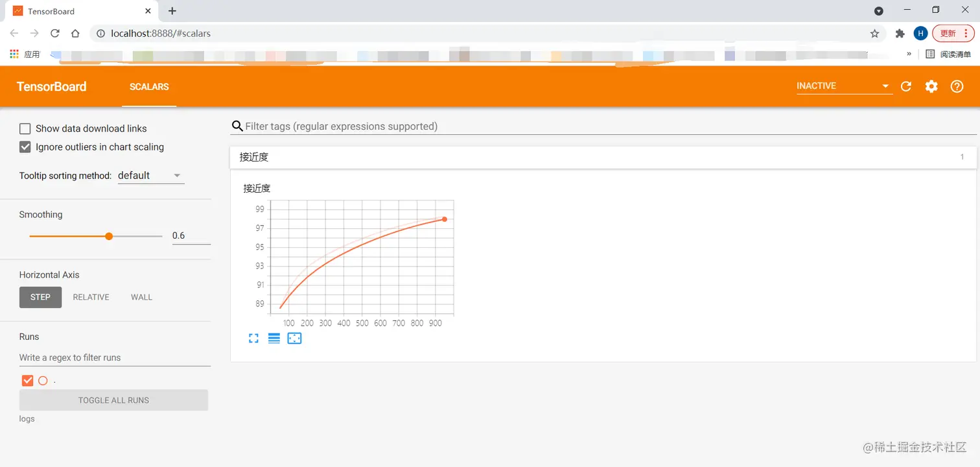This screenshot has height=467, width=980.
Task: Bookmark page with star icon
Action: coord(874,33)
